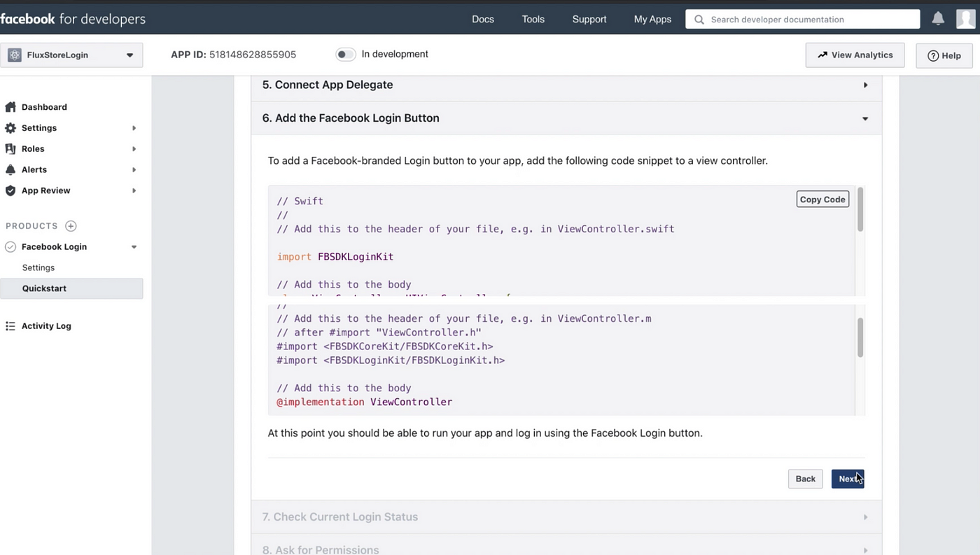Click the notifications bell icon
Image resolution: width=980 pixels, height=555 pixels.
pos(938,19)
